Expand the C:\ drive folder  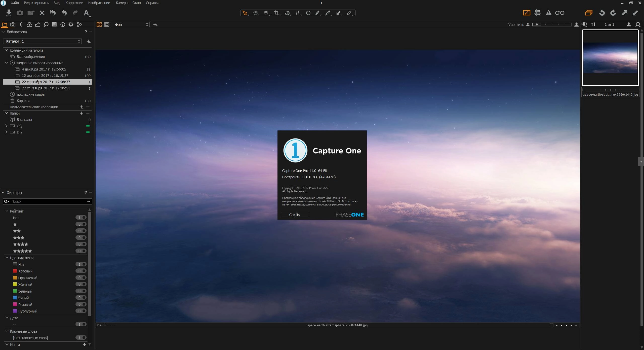6,126
